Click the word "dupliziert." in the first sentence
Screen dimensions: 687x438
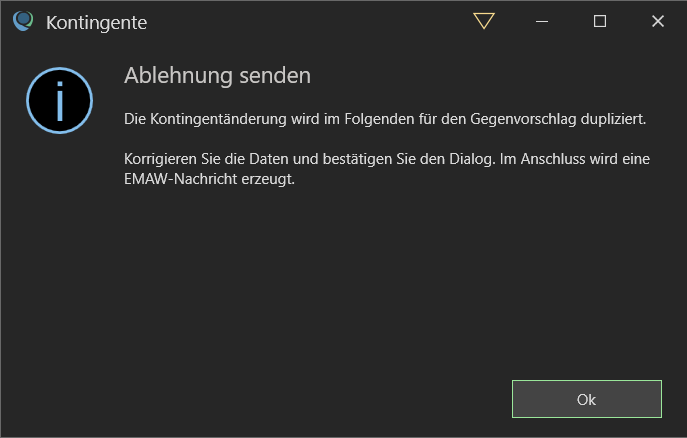613,119
